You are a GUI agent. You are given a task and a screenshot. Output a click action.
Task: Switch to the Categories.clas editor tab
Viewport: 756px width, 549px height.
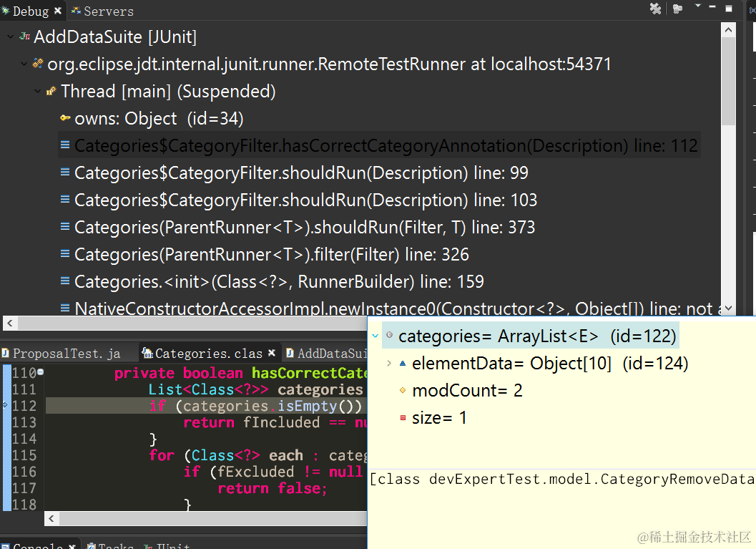pos(208,354)
